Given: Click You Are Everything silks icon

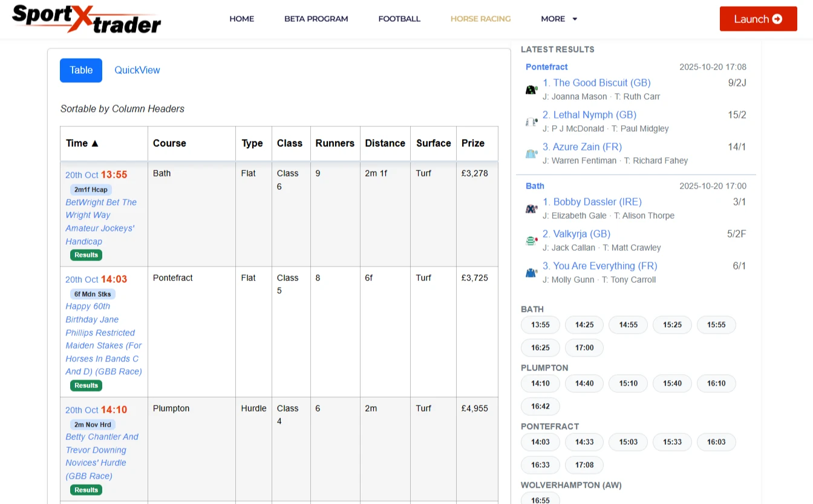Looking at the screenshot, I should tap(531, 273).
